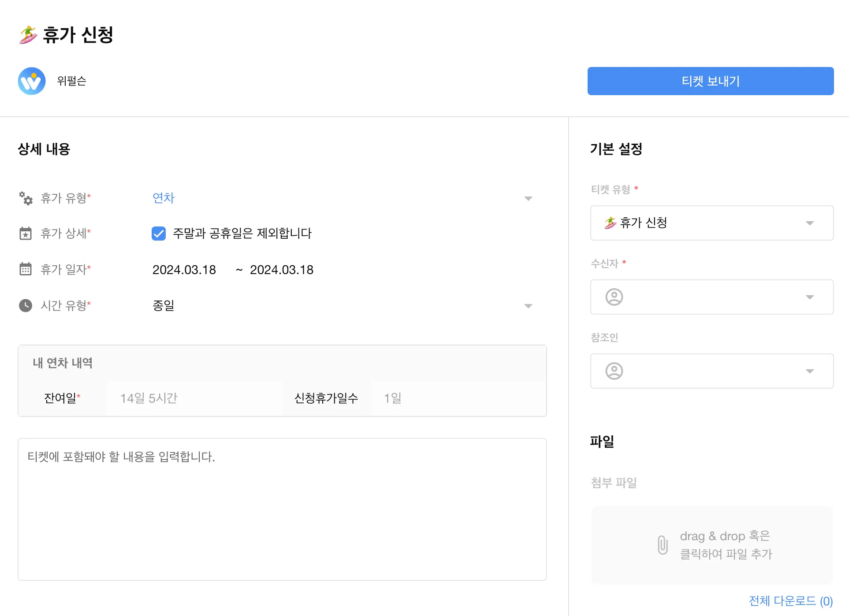Focus the ticket content text area
The width and height of the screenshot is (849, 616).
[x=282, y=509]
